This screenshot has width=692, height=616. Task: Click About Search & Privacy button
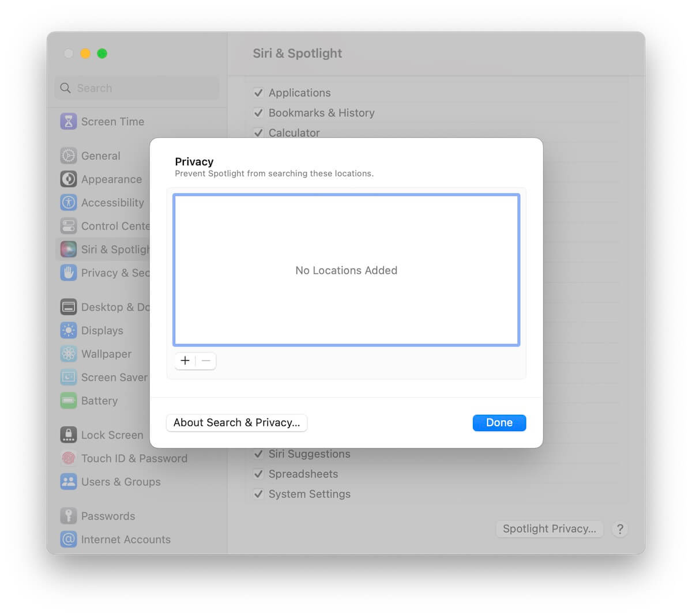[x=236, y=422]
